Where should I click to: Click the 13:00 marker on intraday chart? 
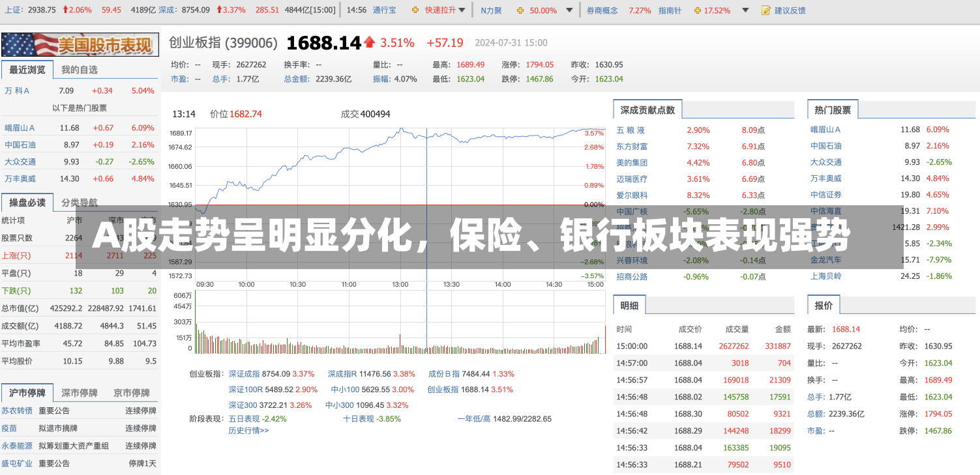[400, 285]
